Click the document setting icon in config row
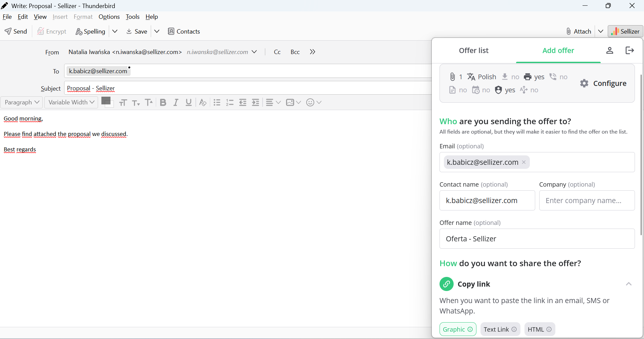Screen dimensions: 644x339 (x=452, y=90)
